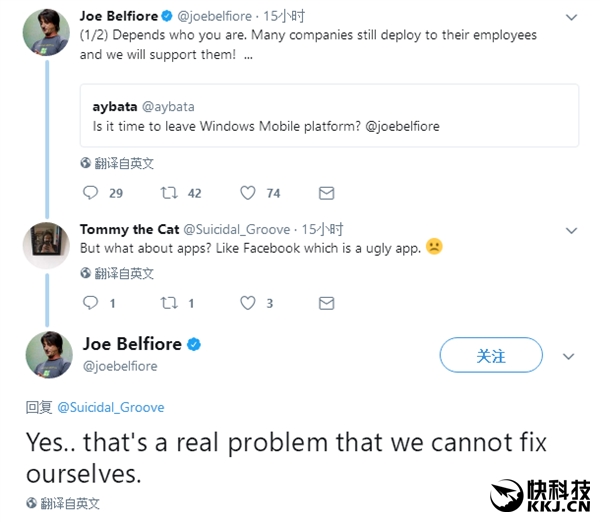
Task: Like Tommy the Cat's tweet
Action: click(x=248, y=303)
